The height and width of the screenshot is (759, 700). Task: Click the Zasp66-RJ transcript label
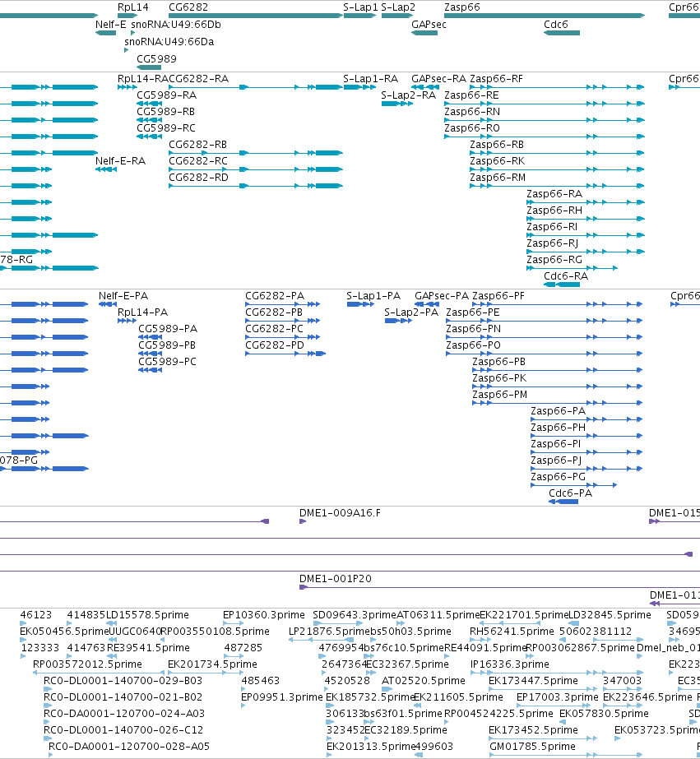pyautogui.click(x=553, y=243)
